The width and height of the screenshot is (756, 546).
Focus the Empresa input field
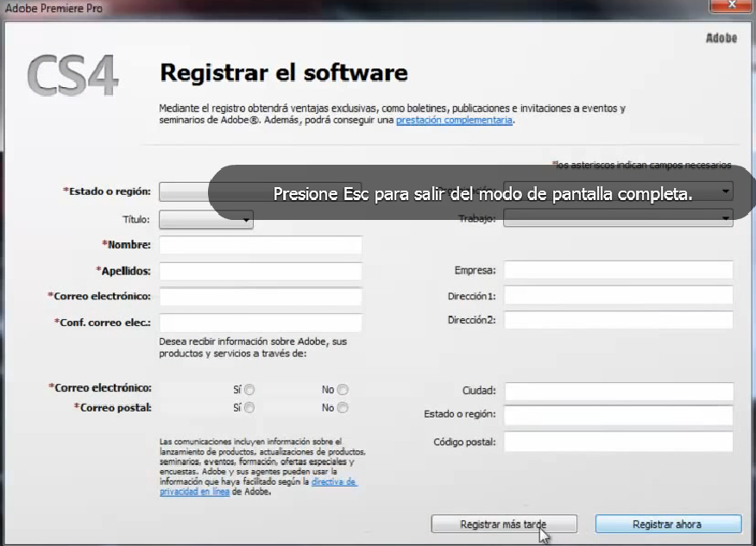pos(619,270)
